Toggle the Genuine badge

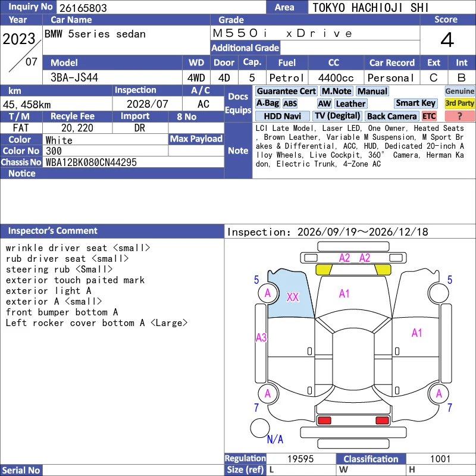point(459,91)
